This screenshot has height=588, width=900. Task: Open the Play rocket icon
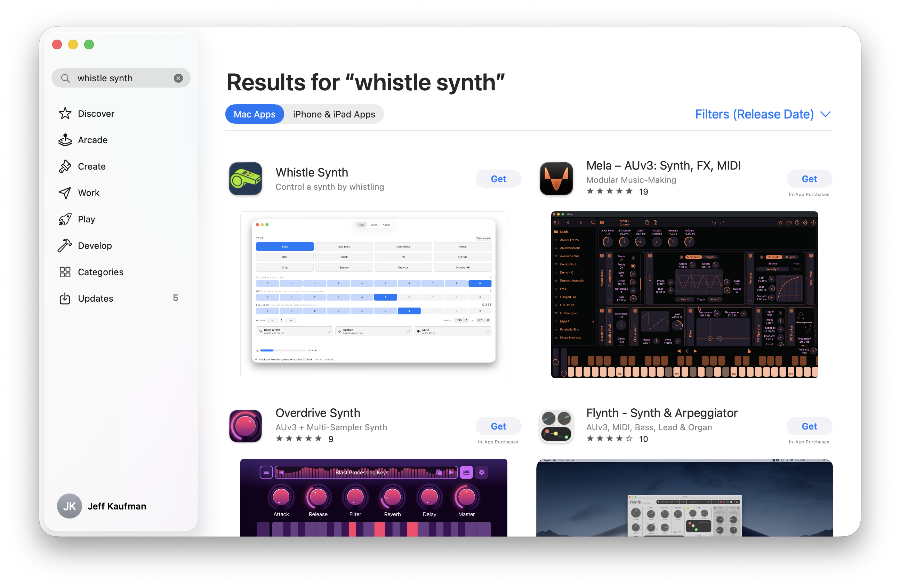(65, 219)
